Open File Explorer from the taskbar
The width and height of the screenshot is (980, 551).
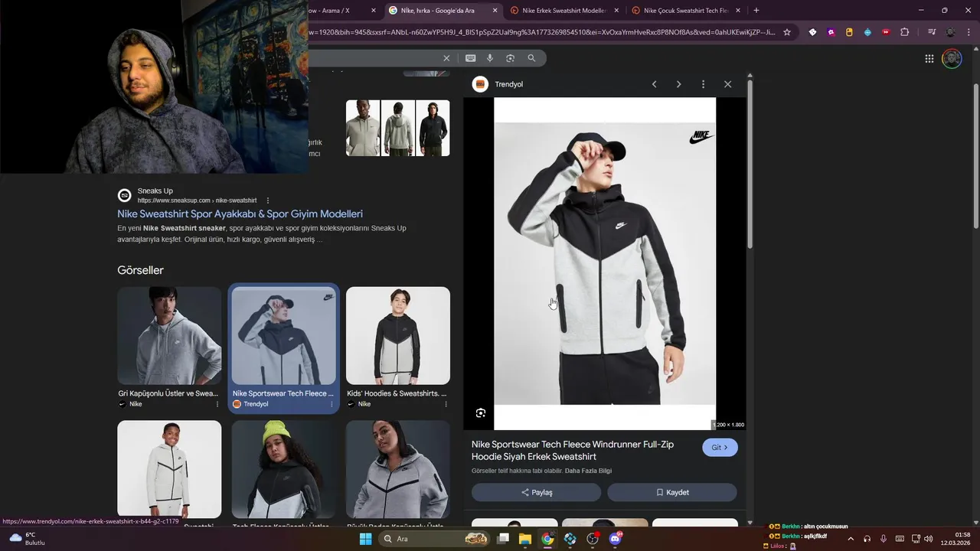pos(525,539)
